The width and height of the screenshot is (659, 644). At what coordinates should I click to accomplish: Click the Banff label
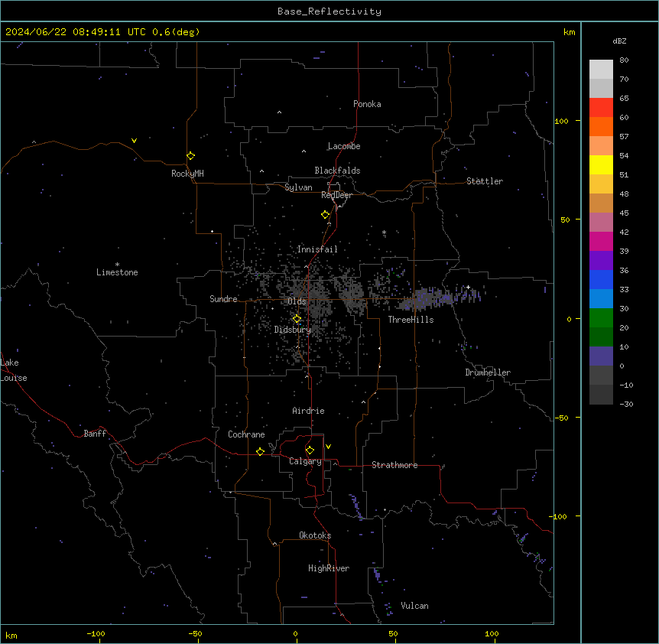coord(95,434)
